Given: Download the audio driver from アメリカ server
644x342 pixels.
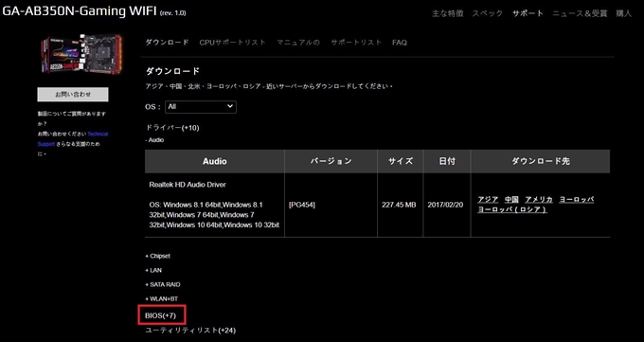Looking at the screenshot, I should (x=539, y=200).
